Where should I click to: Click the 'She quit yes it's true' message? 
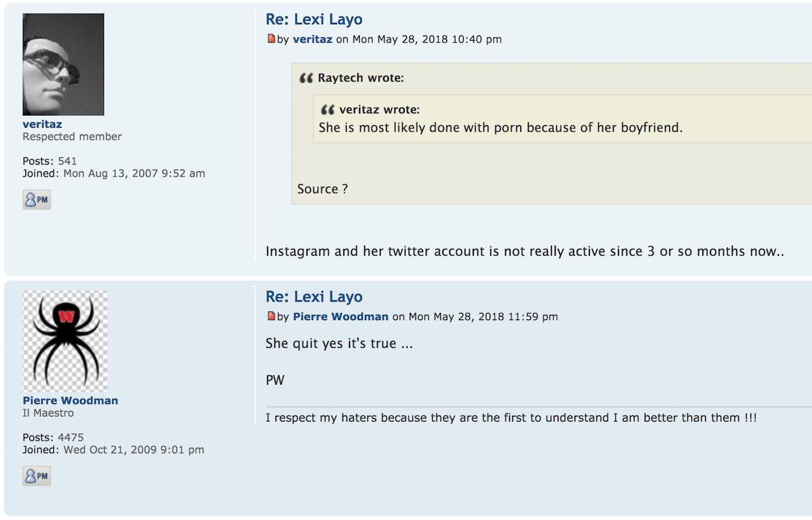[x=339, y=343]
